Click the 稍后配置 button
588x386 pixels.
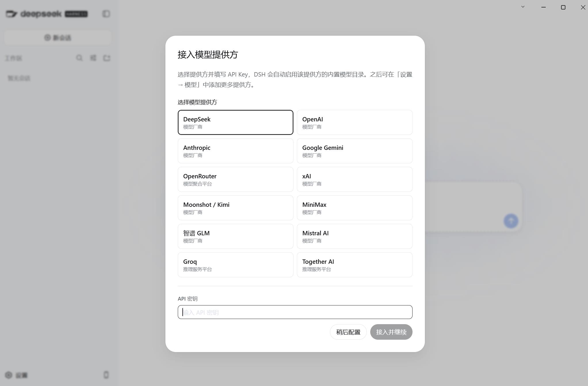[348, 332]
